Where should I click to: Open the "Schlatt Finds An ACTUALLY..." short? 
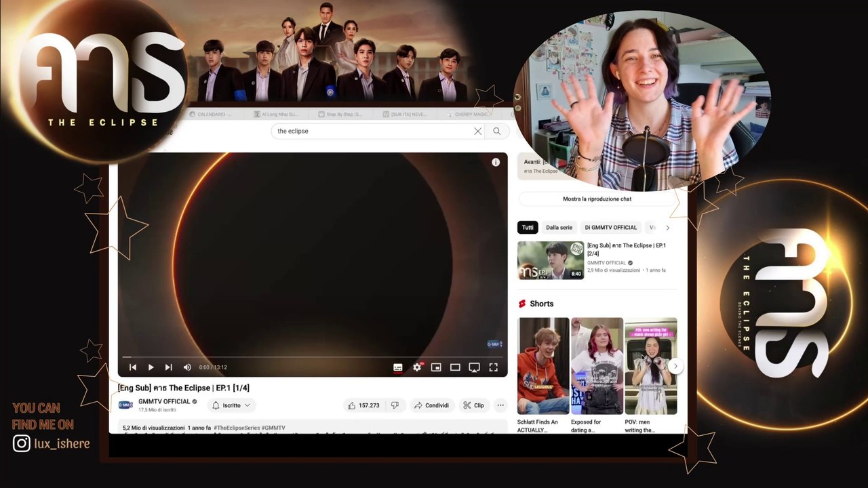tap(543, 366)
